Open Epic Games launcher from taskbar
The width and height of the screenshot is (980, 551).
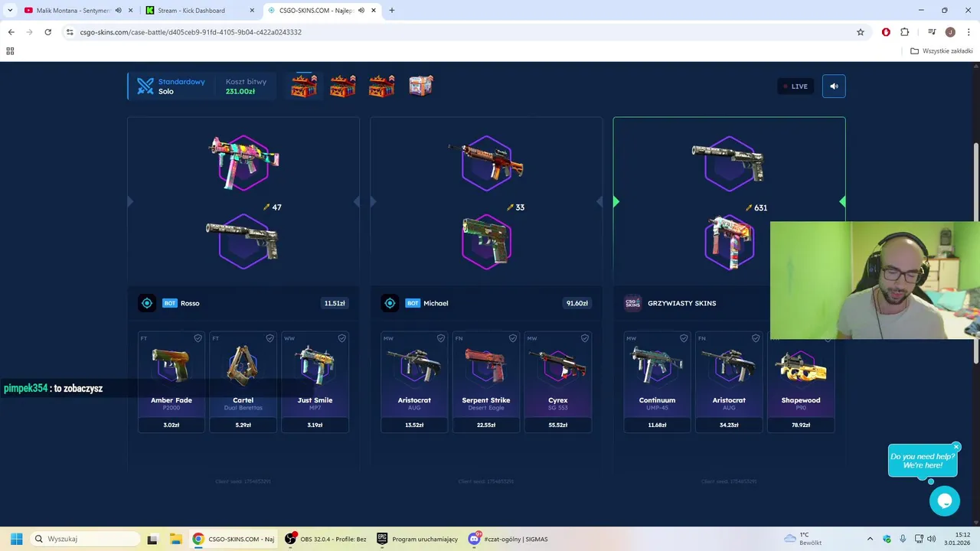point(417,539)
